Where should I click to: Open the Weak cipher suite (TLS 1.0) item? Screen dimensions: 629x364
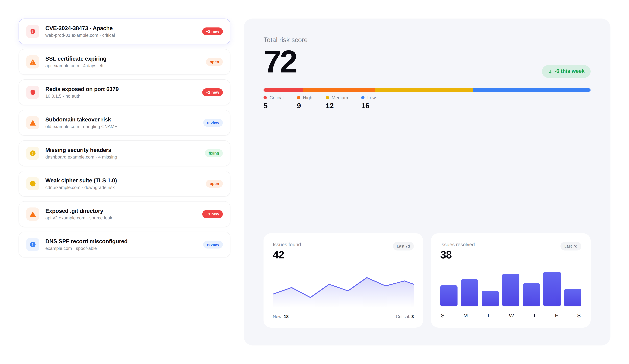point(124,184)
